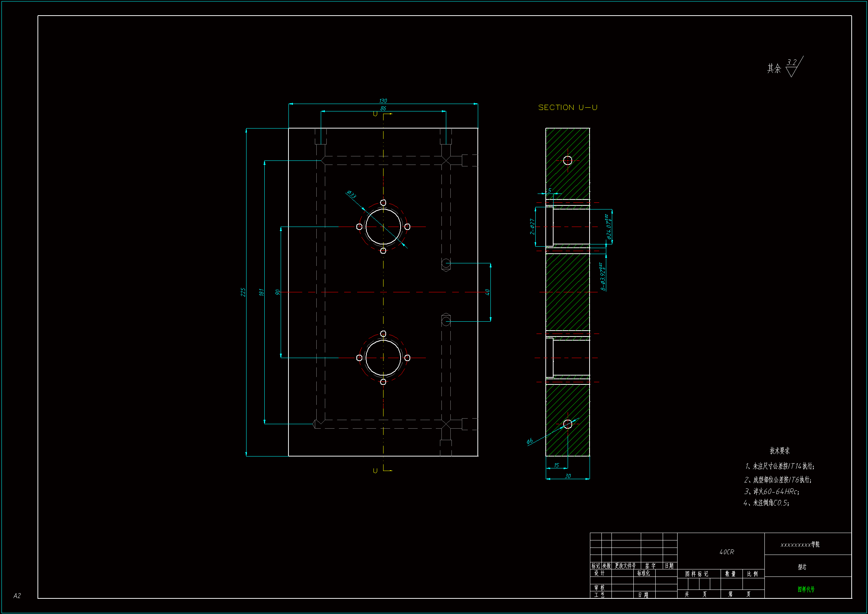Select the xxxxxxxxx学院 title block cell
Screen dimensions: 868x614
coord(800,545)
